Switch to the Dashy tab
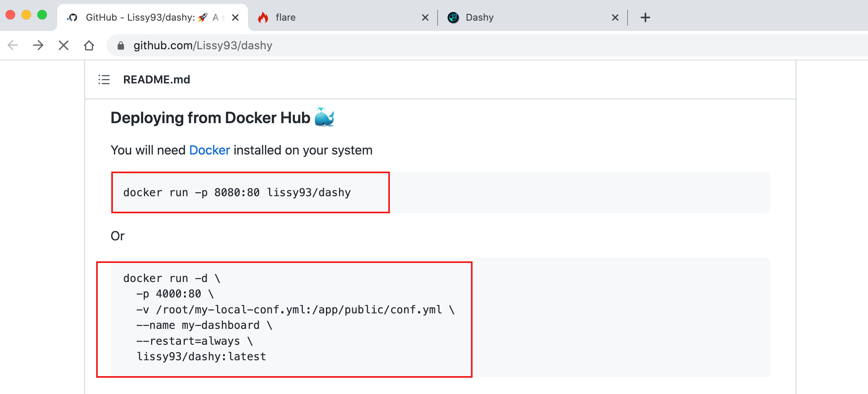The height and width of the screenshot is (394, 868). pyautogui.click(x=529, y=17)
